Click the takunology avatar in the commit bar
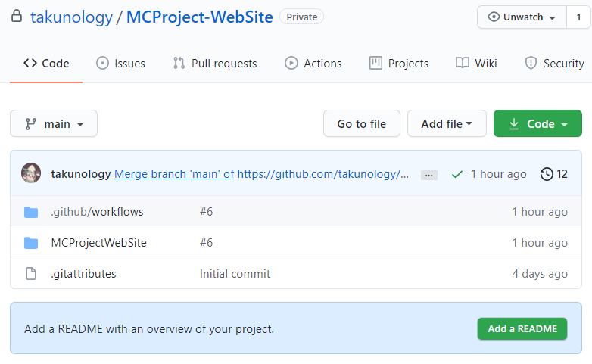This screenshot has height=364, width=592. click(x=31, y=173)
